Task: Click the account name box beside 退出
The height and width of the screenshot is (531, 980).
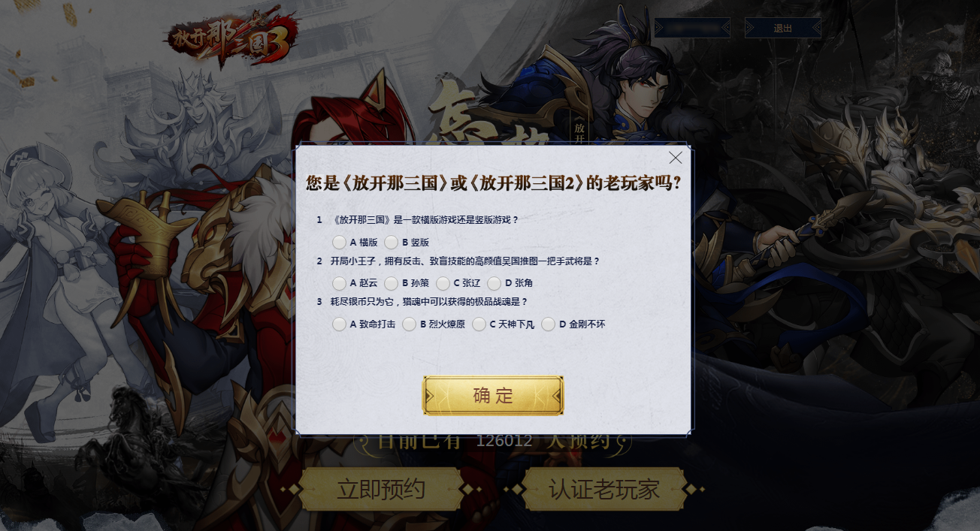Action: click(692, 28)
